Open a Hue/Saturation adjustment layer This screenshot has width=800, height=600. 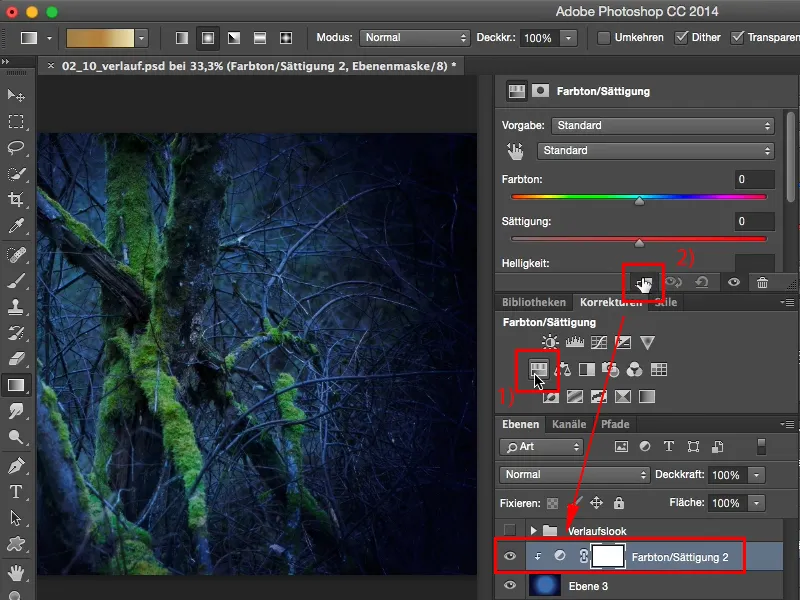tap(537, 368)
